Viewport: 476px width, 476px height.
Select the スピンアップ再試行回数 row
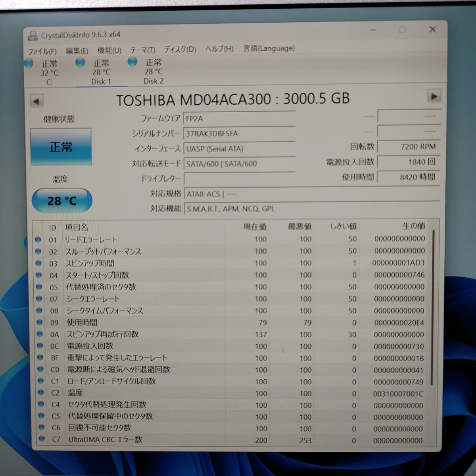(232, 334)
